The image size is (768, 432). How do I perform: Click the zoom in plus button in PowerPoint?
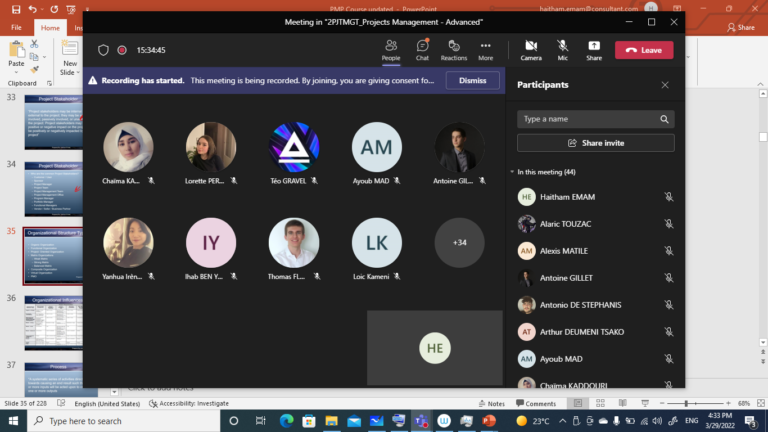728,403
